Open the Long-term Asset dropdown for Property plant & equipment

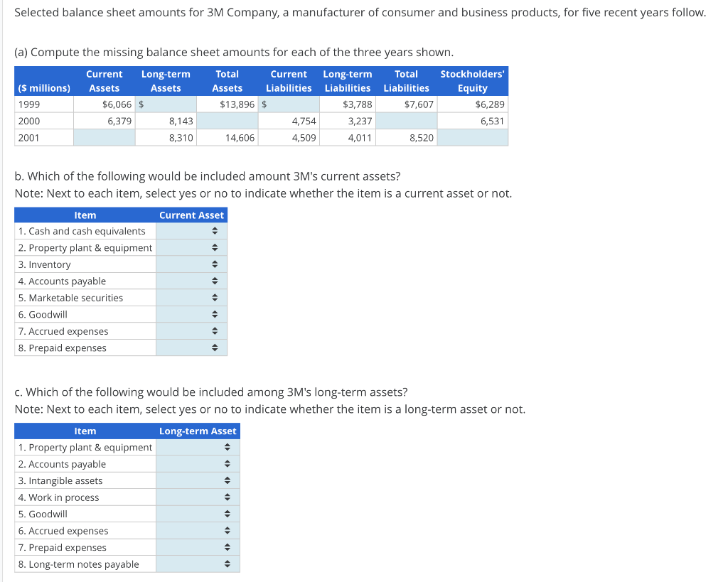click(227, 447)
